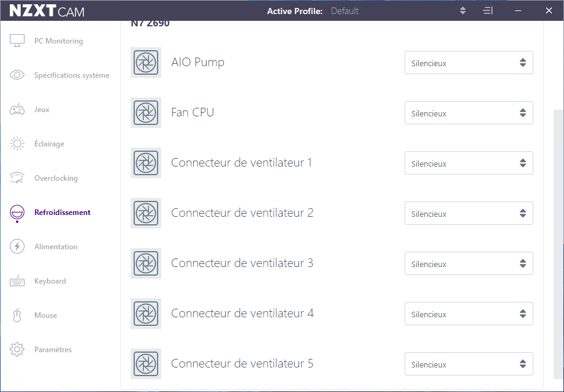Click the AIO Pump label
564x392 pixels.
click(x=198, y=62)
